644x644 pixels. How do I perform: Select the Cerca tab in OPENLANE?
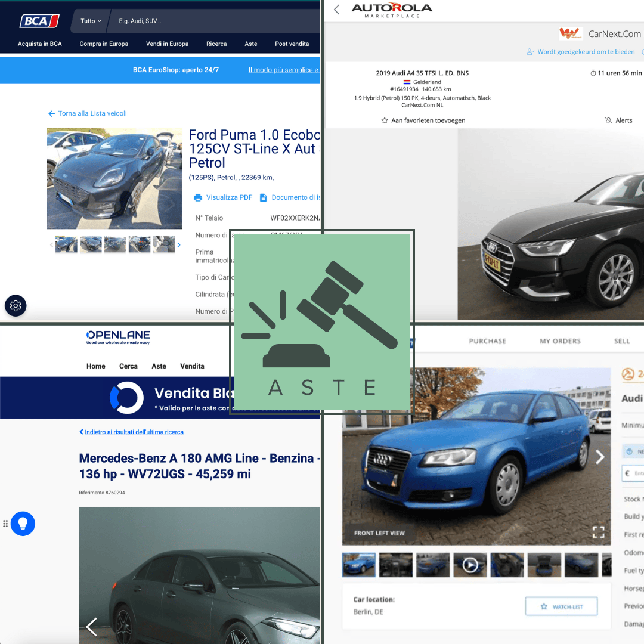coord(128,366)
